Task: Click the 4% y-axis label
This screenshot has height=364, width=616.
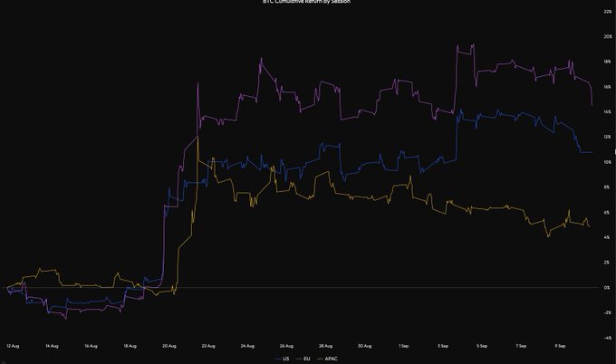Action: (608, 237)
